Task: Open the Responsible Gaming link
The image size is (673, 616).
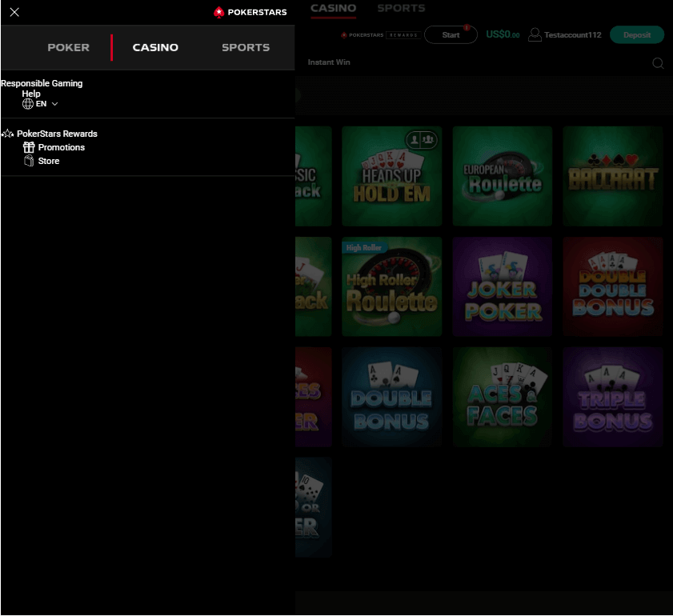Action: tap(42, 83)
